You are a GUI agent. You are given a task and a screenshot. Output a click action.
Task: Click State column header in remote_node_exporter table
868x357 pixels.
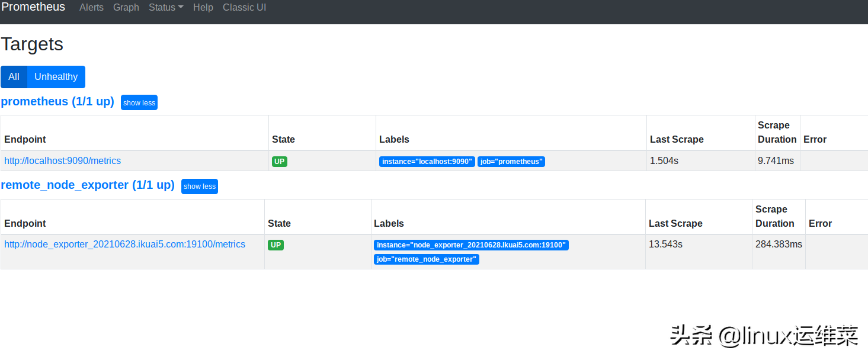click(279, 224)
